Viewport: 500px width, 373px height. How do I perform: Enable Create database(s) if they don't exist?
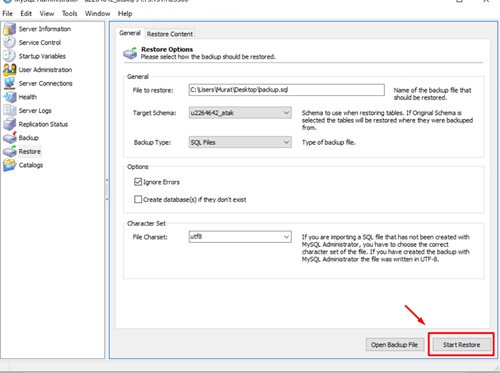[x=138, y=199]
